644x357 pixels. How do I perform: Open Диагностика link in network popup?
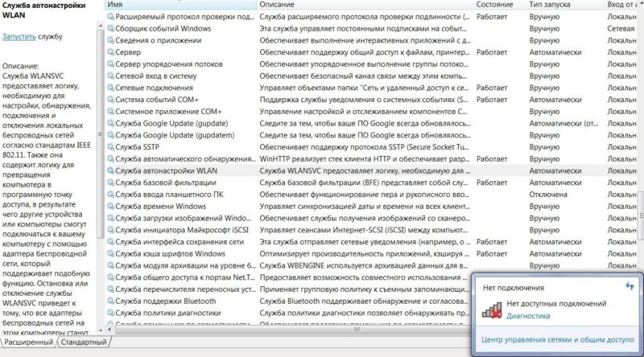coord(528,316)
